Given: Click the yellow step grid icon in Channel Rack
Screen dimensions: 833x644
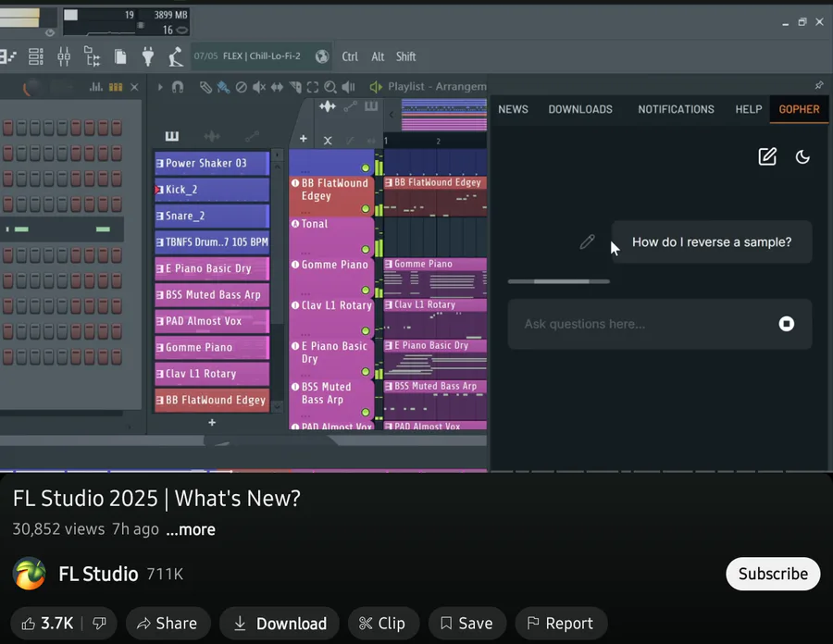Looking at the screenshot, I should pos(116,87).
